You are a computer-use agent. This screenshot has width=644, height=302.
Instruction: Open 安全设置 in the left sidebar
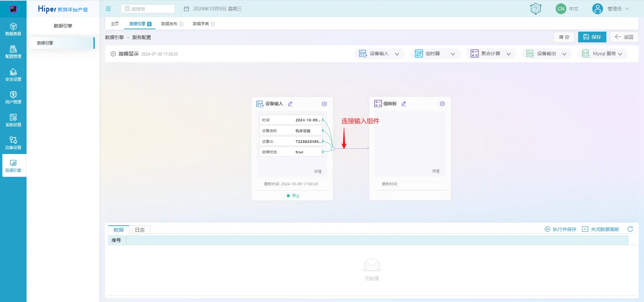[x=13, y=75]
